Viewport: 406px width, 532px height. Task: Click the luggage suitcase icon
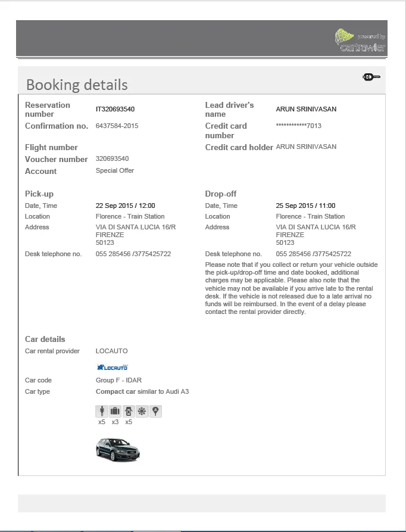tap(115, 411)
